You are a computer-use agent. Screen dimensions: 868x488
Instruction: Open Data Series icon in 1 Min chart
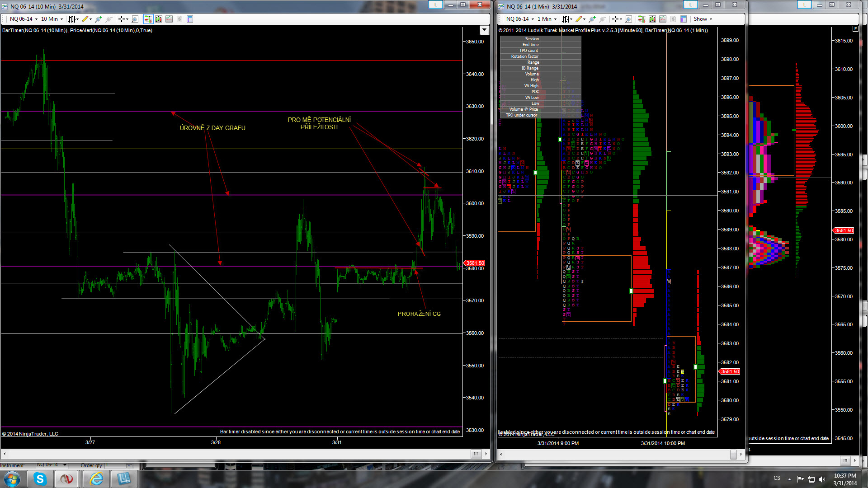652,19
